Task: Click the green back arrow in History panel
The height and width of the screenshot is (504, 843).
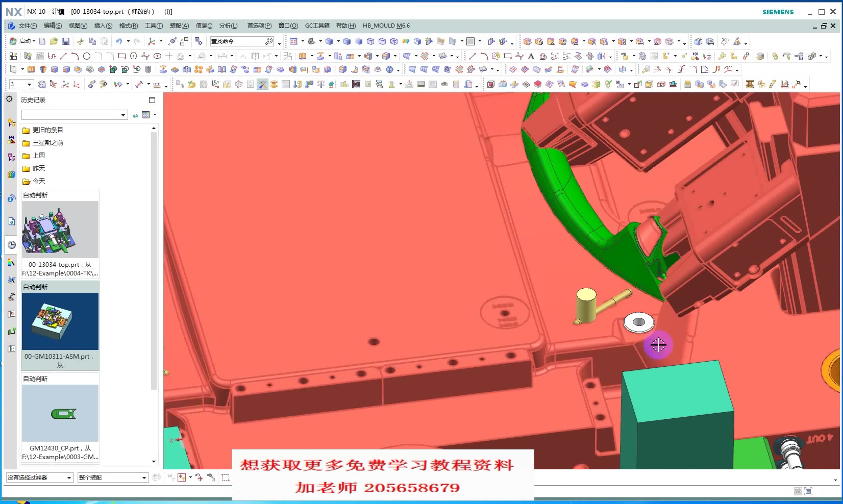Action: (135, 115)
